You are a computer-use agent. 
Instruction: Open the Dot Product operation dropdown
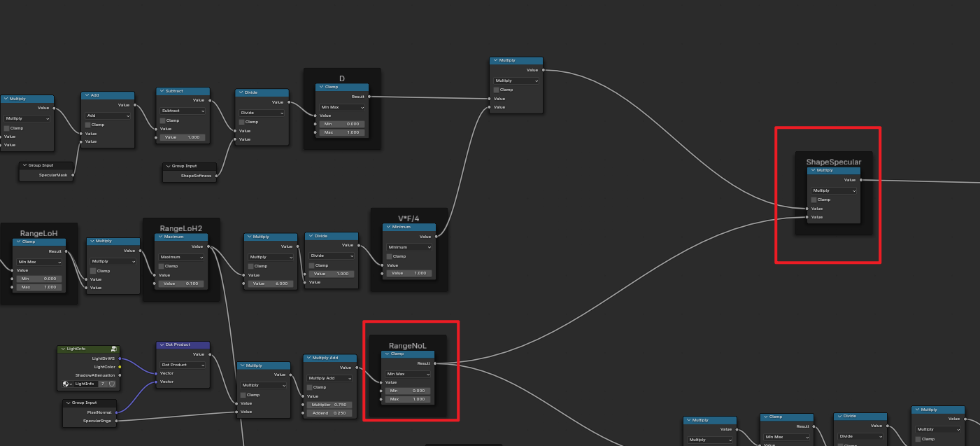pos(183,365)
